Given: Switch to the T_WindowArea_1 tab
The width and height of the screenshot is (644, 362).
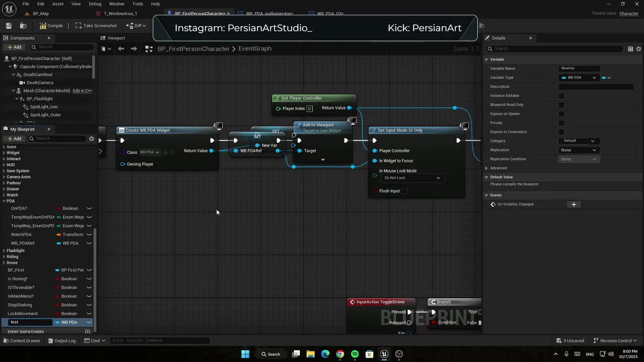Looking at the screenshot, I should pyautogui.click(x=121, y=14).
